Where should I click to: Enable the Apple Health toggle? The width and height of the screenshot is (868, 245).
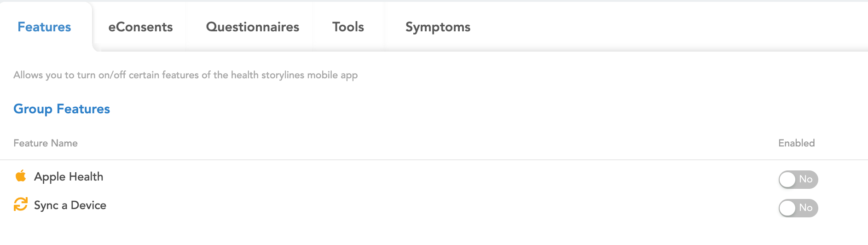[798, 179]
